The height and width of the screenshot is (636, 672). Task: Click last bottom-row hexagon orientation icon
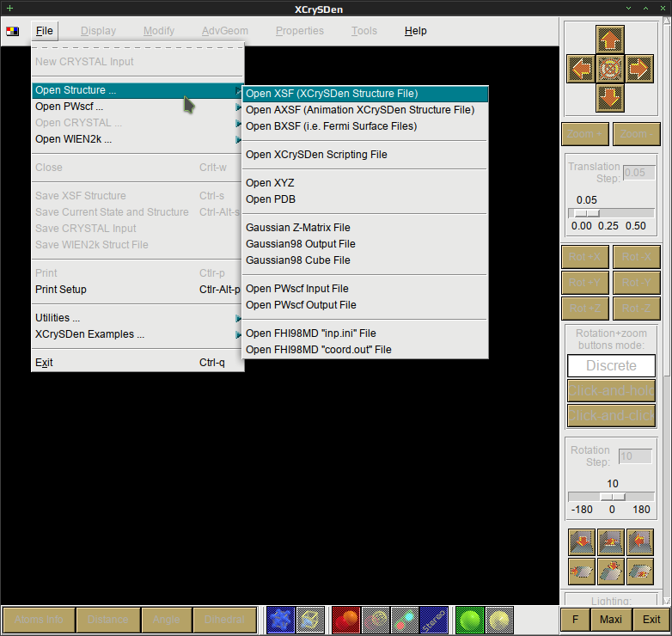pos(640,572)
